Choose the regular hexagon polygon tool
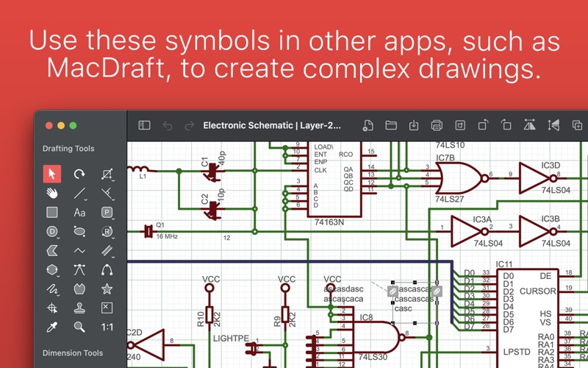The image size is (588, 368). (x=52, y=270)
